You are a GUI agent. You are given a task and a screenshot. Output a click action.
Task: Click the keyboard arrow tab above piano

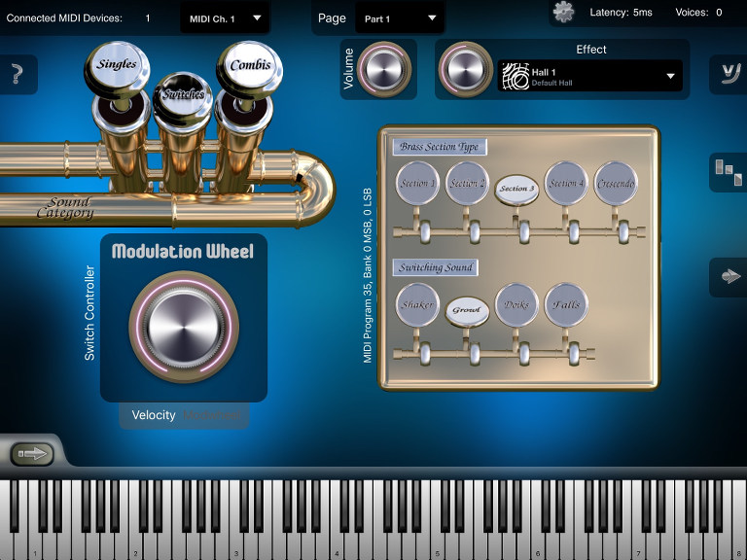(x=31, y=453)
